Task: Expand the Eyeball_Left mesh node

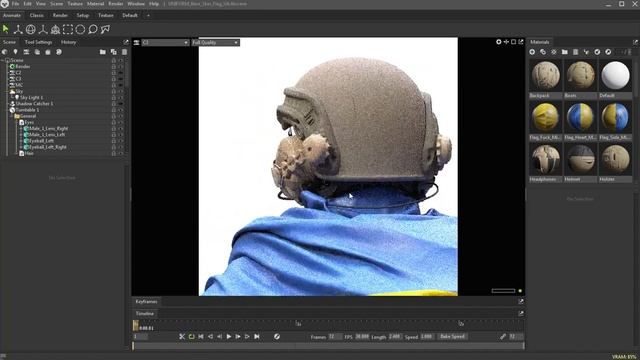Action: (x=21, y=141)
